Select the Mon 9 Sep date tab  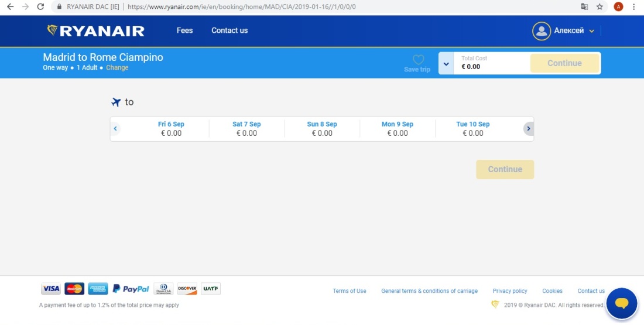pos(398,129)
